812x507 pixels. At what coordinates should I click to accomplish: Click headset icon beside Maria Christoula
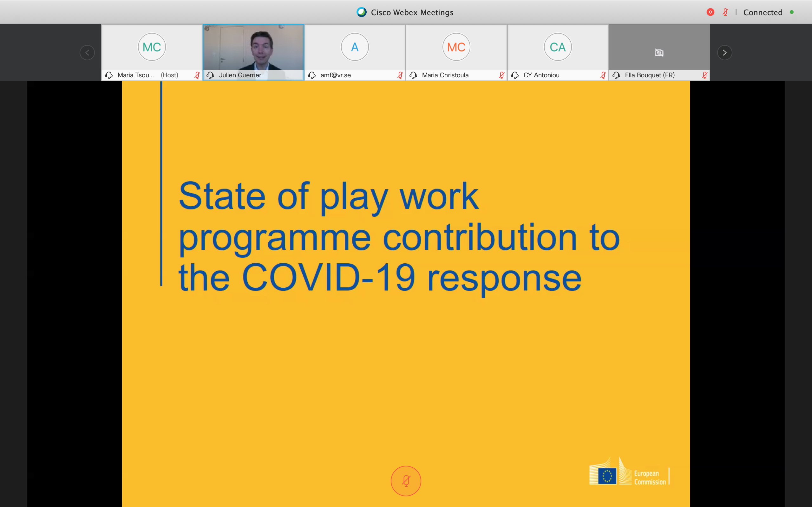point(413,75)
